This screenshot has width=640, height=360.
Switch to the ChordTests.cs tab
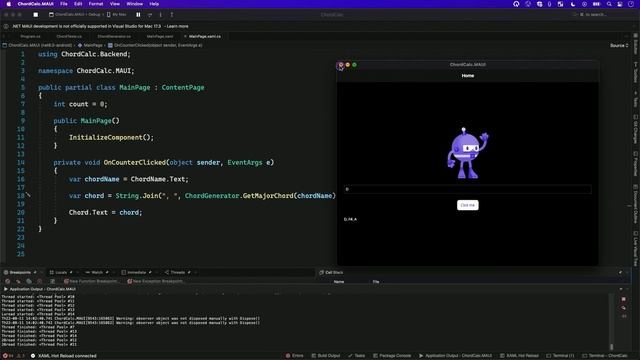click(69, 36)
